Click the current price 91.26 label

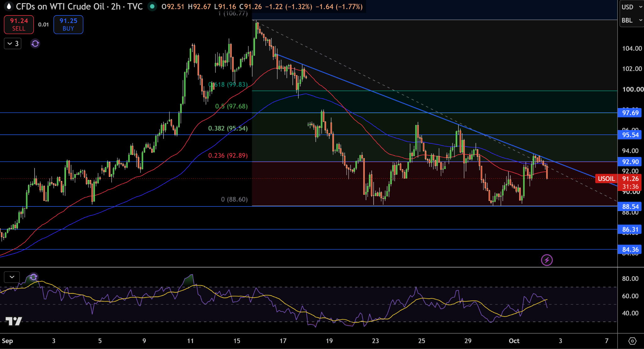click(x=630, y=179)
